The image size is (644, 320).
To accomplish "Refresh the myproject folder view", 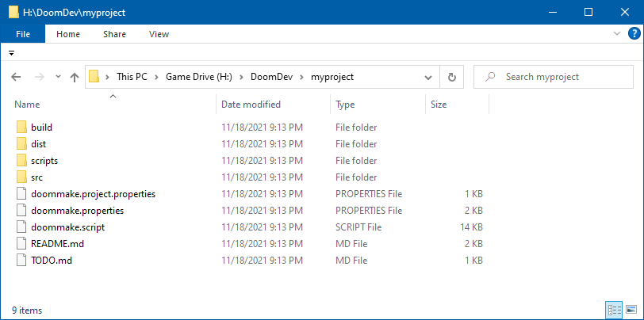I will (452, 77).
